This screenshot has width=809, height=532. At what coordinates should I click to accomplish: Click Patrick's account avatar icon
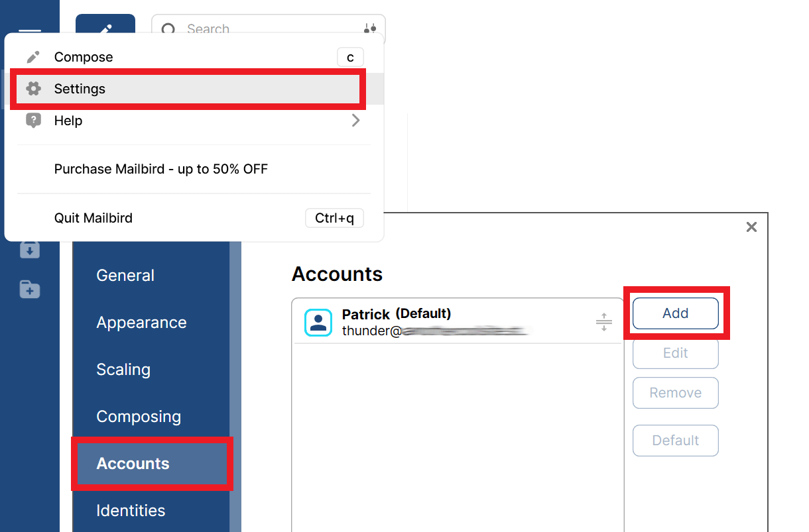click(318, 322)
